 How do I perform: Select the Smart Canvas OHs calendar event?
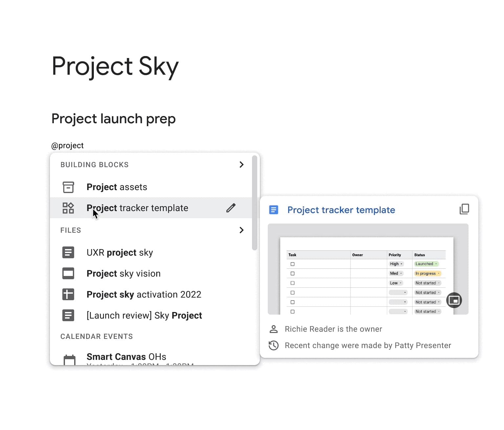(x=126, y=357)
